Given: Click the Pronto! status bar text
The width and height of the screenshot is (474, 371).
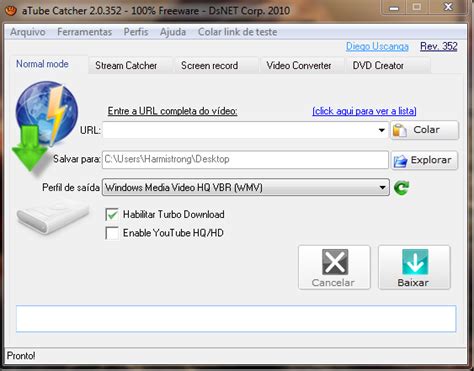Looking at the screenshot, I should click(x=21, y=356).
